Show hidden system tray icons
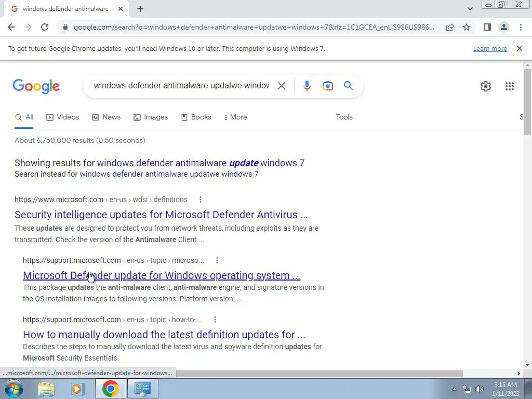The width and height of the screenshot is (532, 399). point(454,389)
